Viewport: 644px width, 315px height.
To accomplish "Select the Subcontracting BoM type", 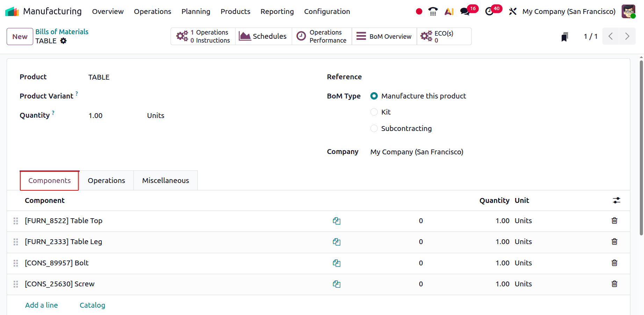I will click(374, 129).
